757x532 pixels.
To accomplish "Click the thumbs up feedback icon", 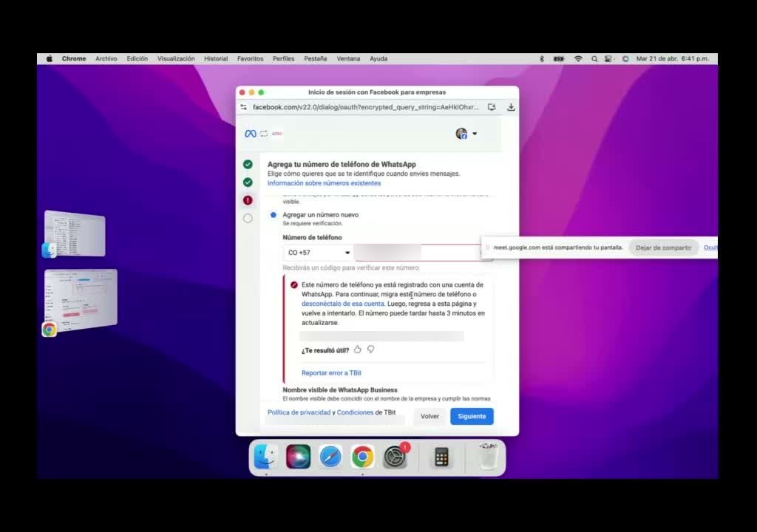I will coord(357,349).
